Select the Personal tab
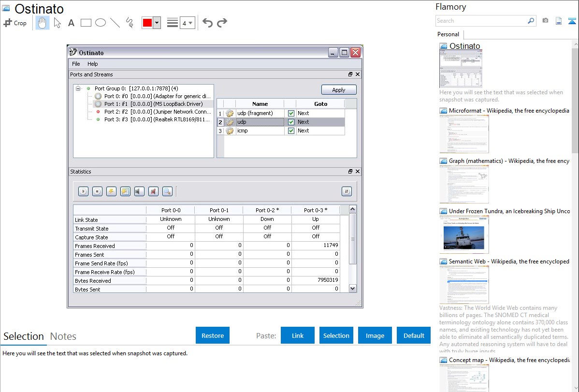The width and height of the screenshot is (579, 392). click(x=449, y=34)
